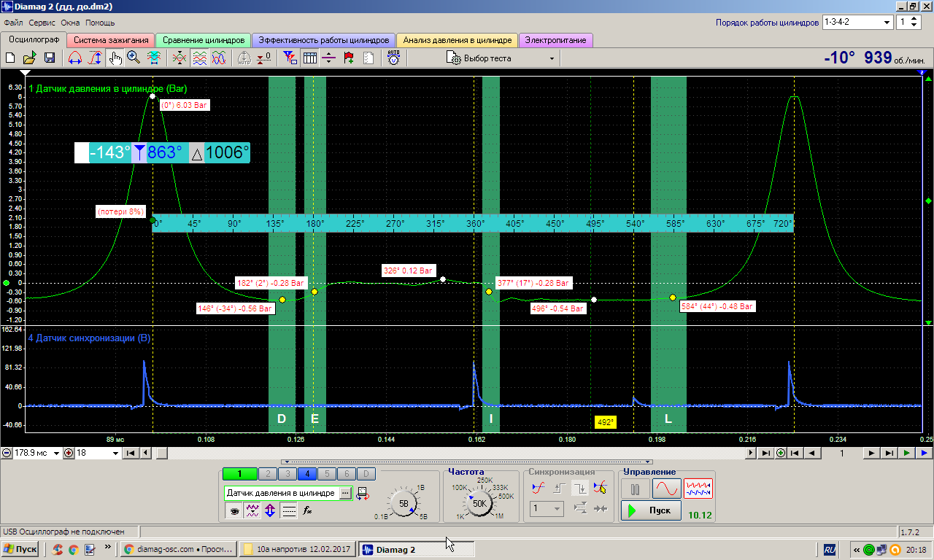The image size is (934, 560).
Task: Click the red flag add-marker icon
Action: point(349,58)
